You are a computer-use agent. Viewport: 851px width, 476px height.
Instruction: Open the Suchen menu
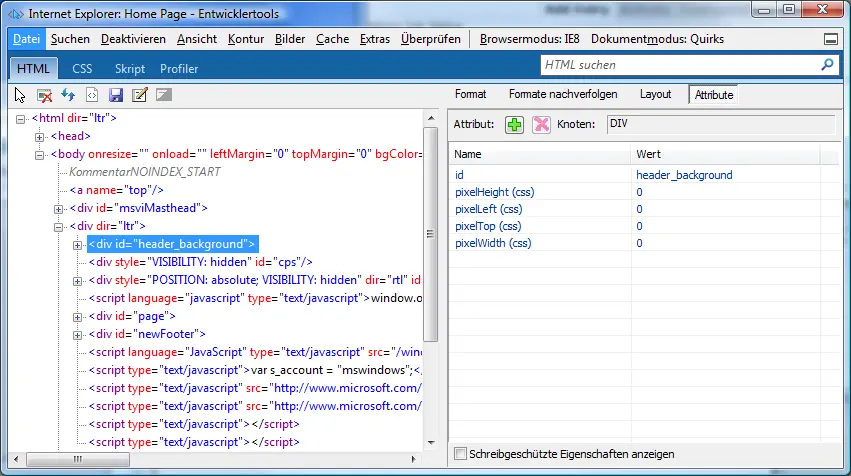coord(70,39)
